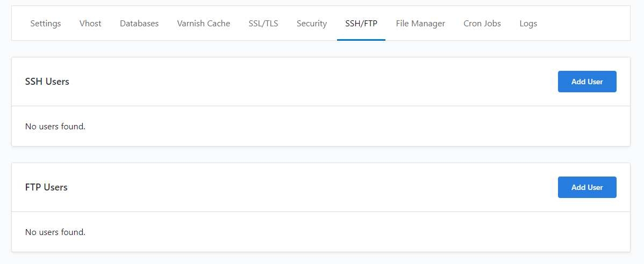Click the SSH Users heading
This screenshot has width=644, height=264.
tap(47, 82)
